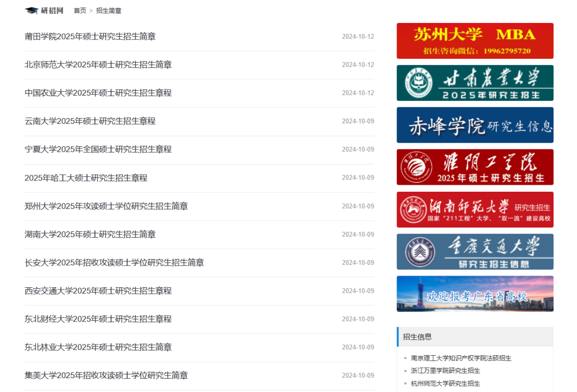
Task: Click date 2024-10-09 beside 云南大学 row
Action: click(357, 121)
